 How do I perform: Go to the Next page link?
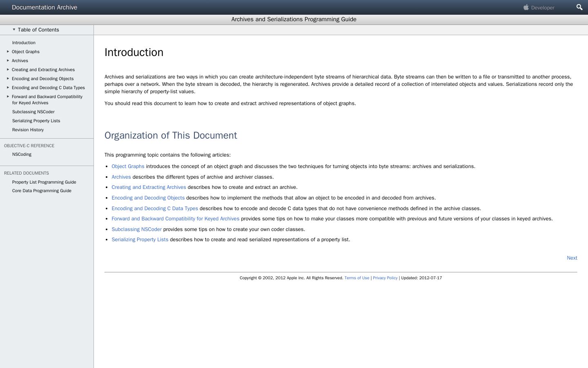(x=572, y=258)
